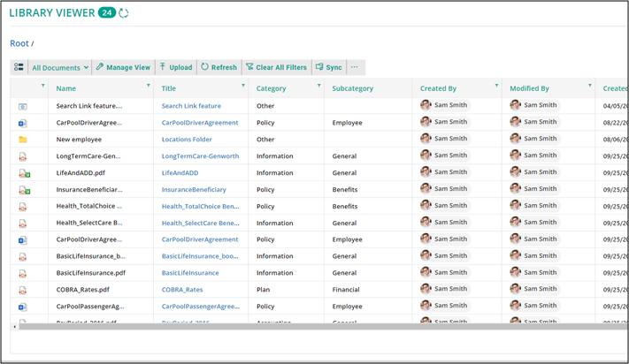
Task: Open the New employee folder icon
Action: click(x=23, y=140)
